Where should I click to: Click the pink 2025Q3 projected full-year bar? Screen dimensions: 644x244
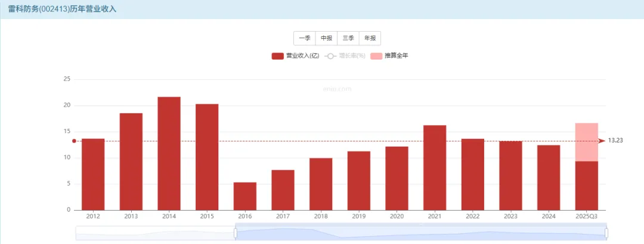[587, 142]
